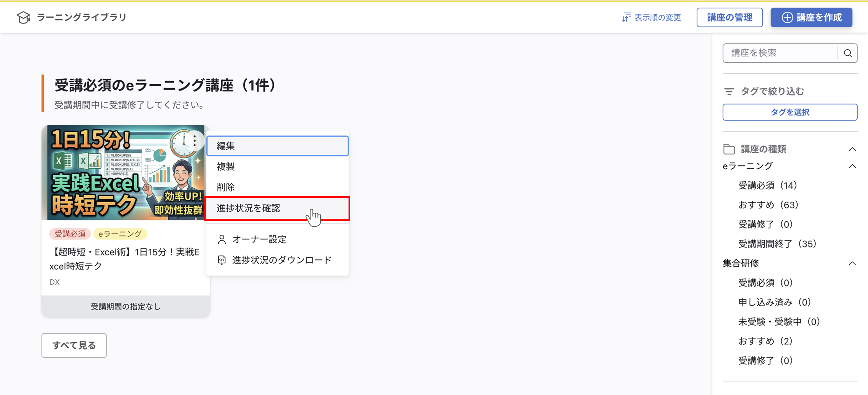Open オーナー設定 via the person icon
The height and width of the screenshot is (395, 868).
[222, 239]
